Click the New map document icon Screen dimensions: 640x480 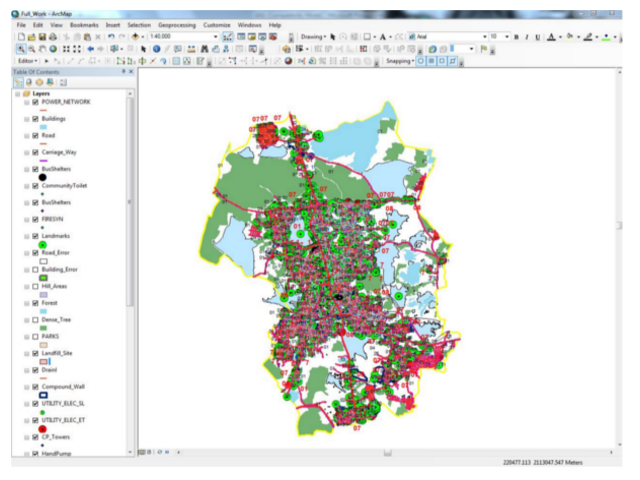pos(21,37)
